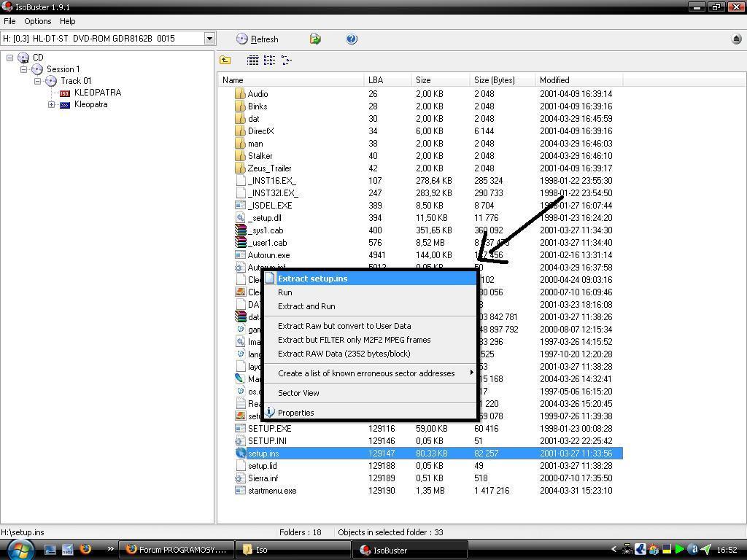747x560 pixels.
Task: Select the highlighted setup.ins file name
Action: click(x=263, y=454)
